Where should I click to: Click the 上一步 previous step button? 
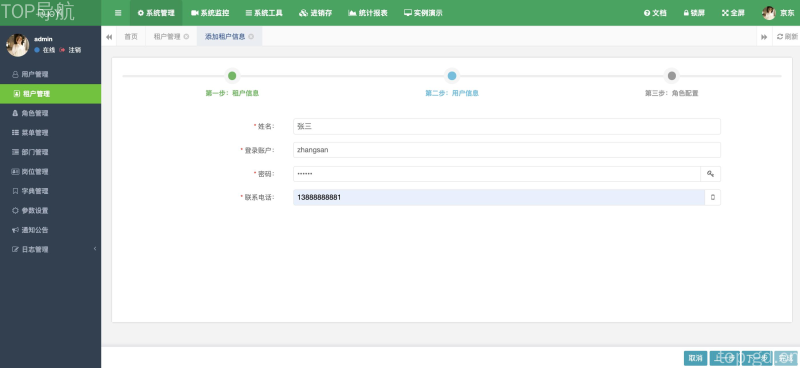coord(724,358)
